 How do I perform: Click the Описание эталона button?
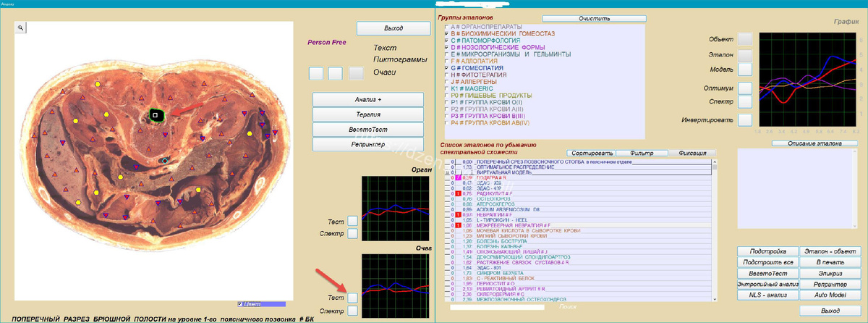(x=814, y=143)
